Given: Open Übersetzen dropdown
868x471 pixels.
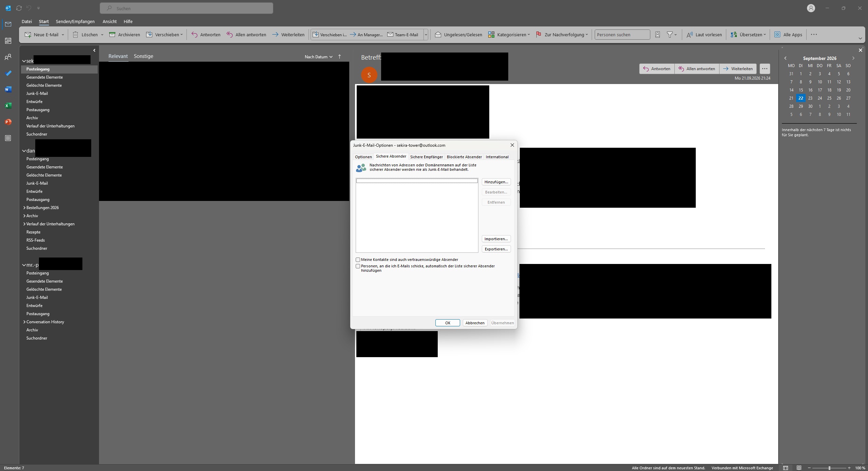Looking at the screenshot, I should click(748, 35).
